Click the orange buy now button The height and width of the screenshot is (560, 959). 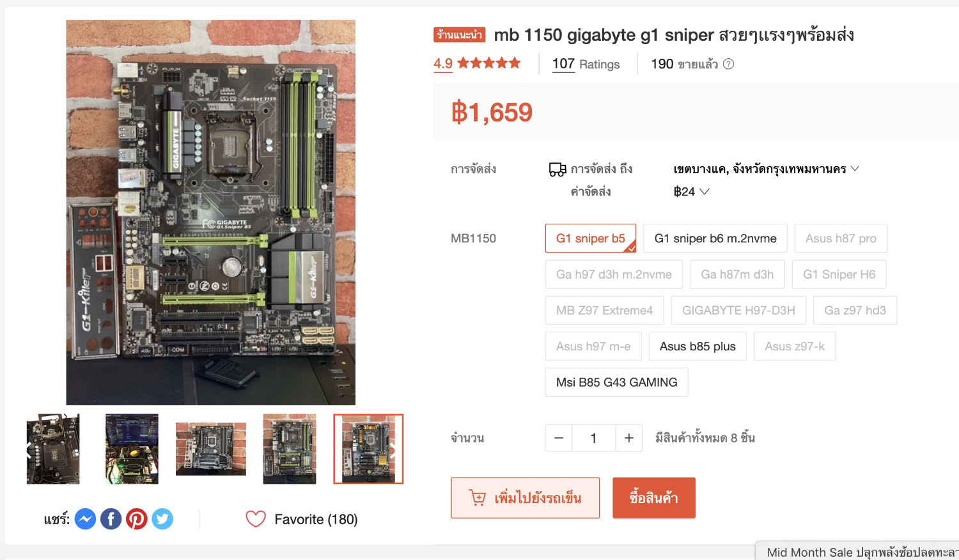point(654,498)
